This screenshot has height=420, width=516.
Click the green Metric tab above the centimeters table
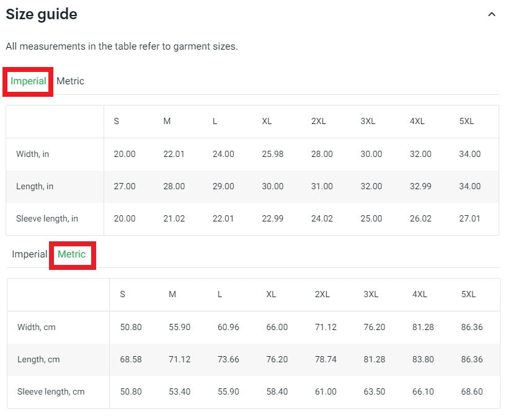click(x=72, y=254)
